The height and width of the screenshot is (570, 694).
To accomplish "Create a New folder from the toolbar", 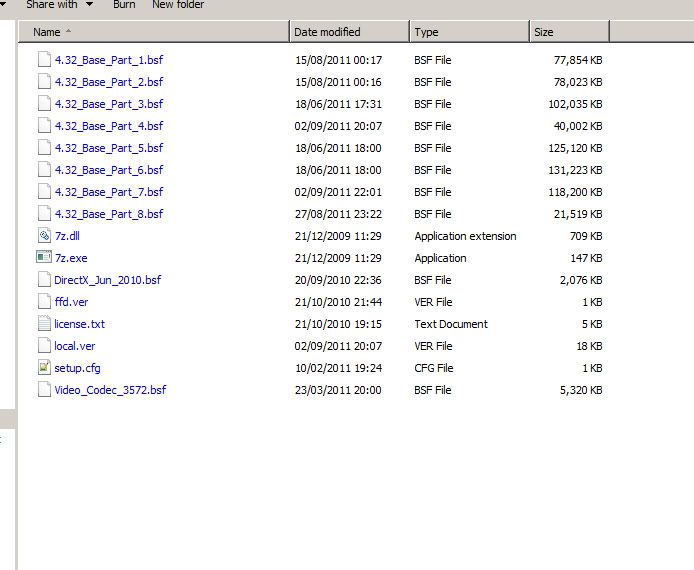I will click(178, 5).
